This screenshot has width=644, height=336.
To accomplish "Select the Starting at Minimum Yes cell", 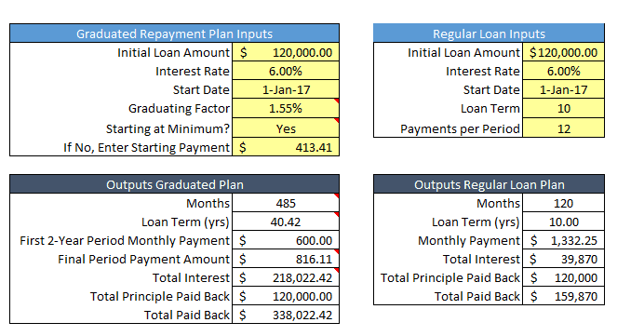I will coord(286,128).
